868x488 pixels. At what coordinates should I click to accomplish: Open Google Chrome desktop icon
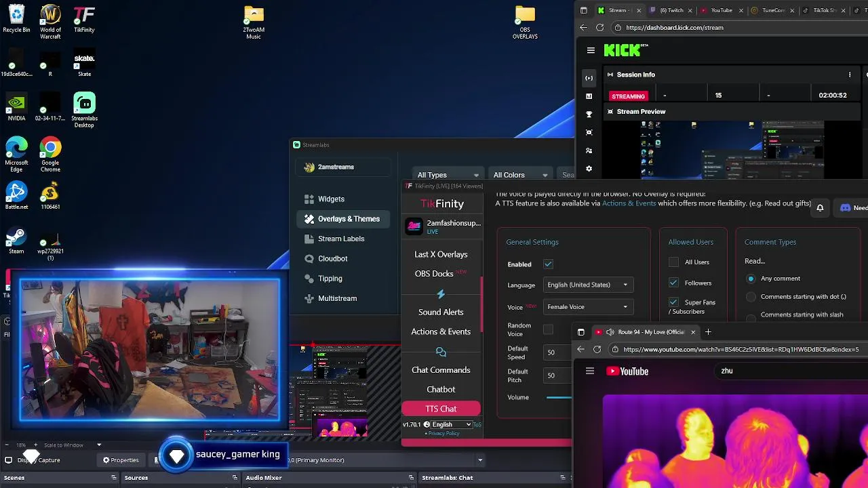(50, 155)
